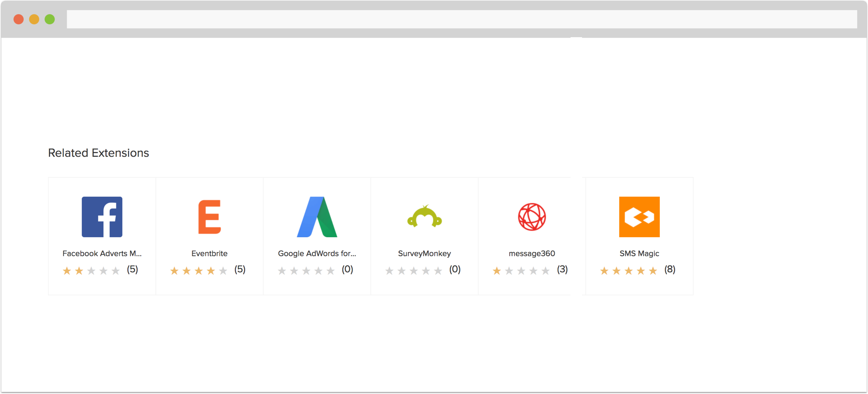
Task: Click the Facebook Adverts Manager logo icon
Action: click(x=102, y=217)
